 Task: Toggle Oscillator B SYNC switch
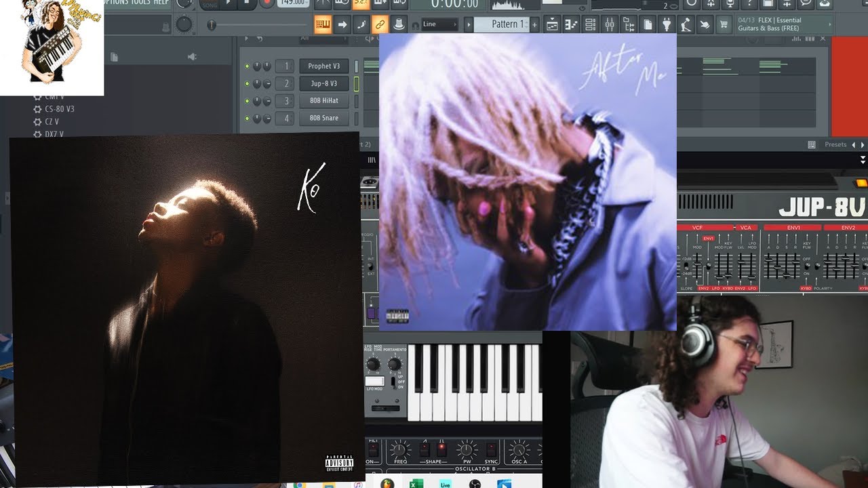coord(492,449)
